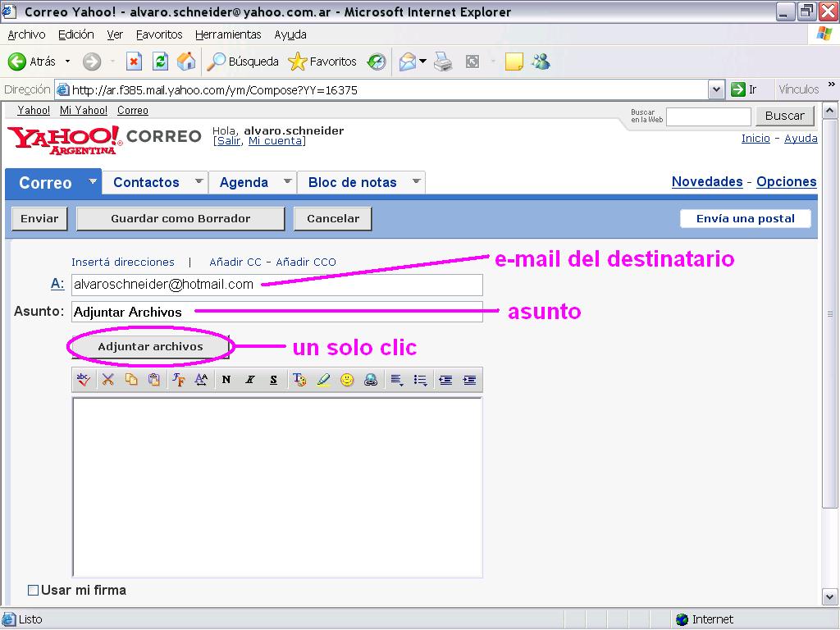Click the Cut scissors icon
This screenshot has width=840, height=630.
click(107, 380)
